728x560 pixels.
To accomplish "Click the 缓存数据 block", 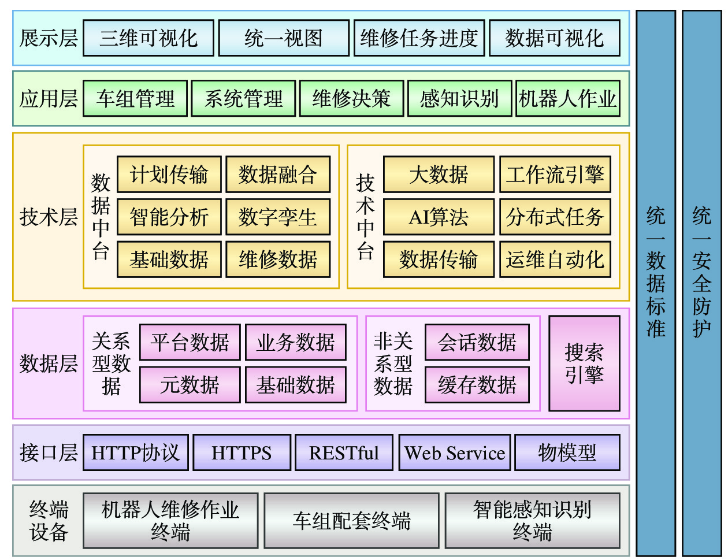I will [477, 385].
